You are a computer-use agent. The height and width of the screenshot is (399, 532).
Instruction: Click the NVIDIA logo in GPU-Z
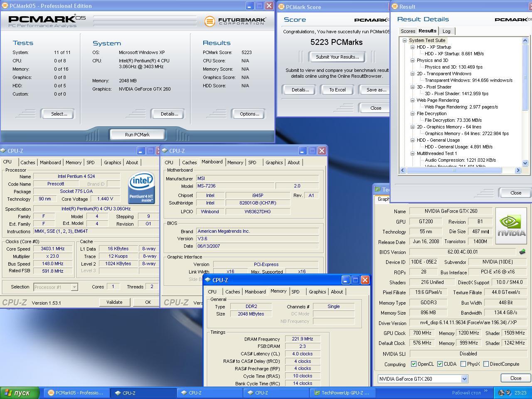[x=511, y=226]
